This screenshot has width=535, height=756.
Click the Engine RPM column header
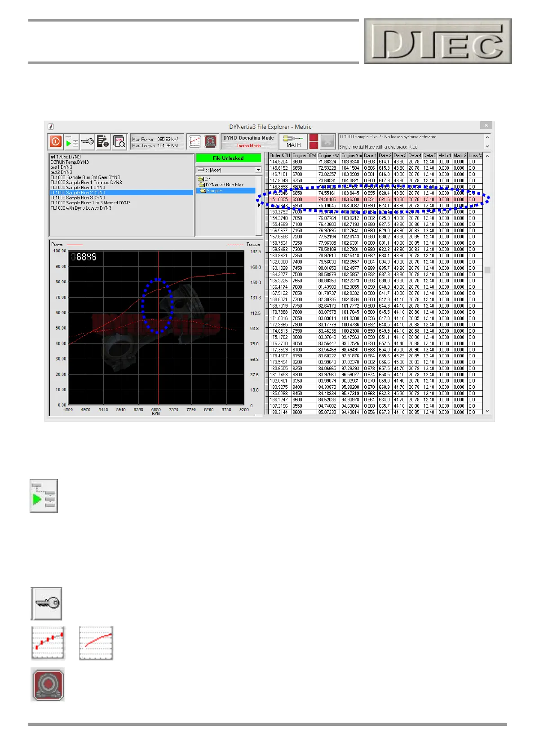click(x=304, y=155)
